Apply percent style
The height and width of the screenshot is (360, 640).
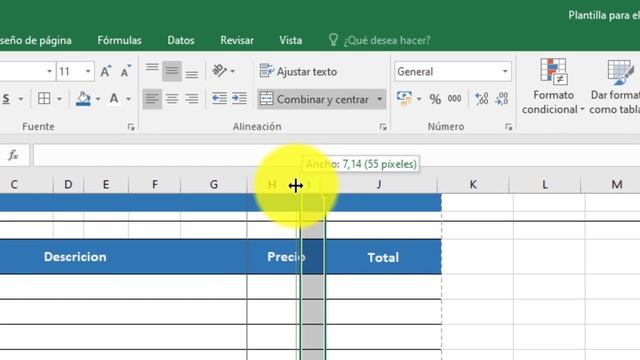(435, 99)
